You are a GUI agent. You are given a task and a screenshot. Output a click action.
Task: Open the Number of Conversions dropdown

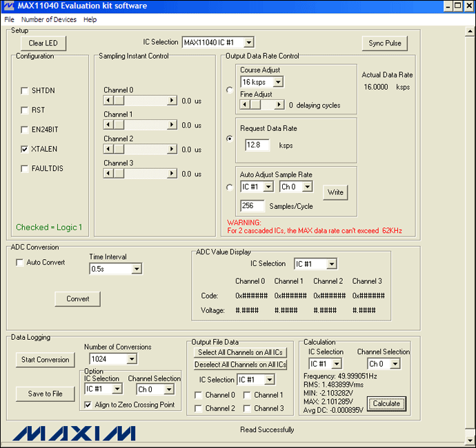[x=131, y=359]
